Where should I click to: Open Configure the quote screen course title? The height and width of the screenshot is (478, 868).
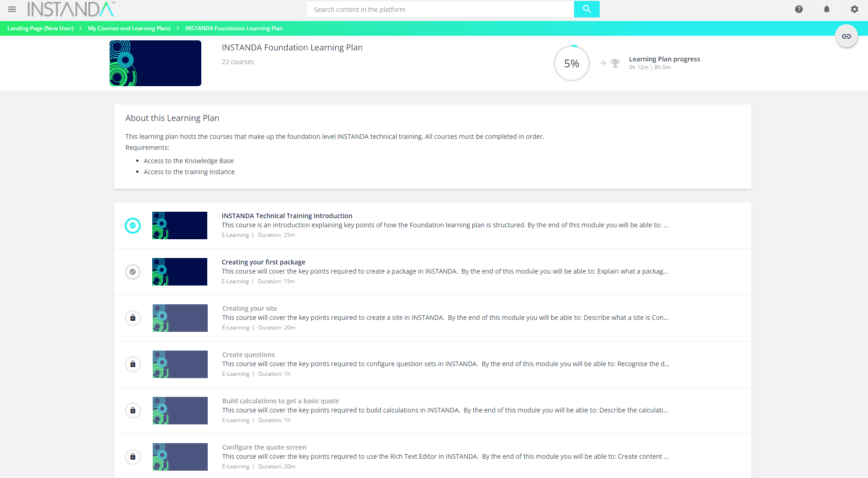click(265, 447)
